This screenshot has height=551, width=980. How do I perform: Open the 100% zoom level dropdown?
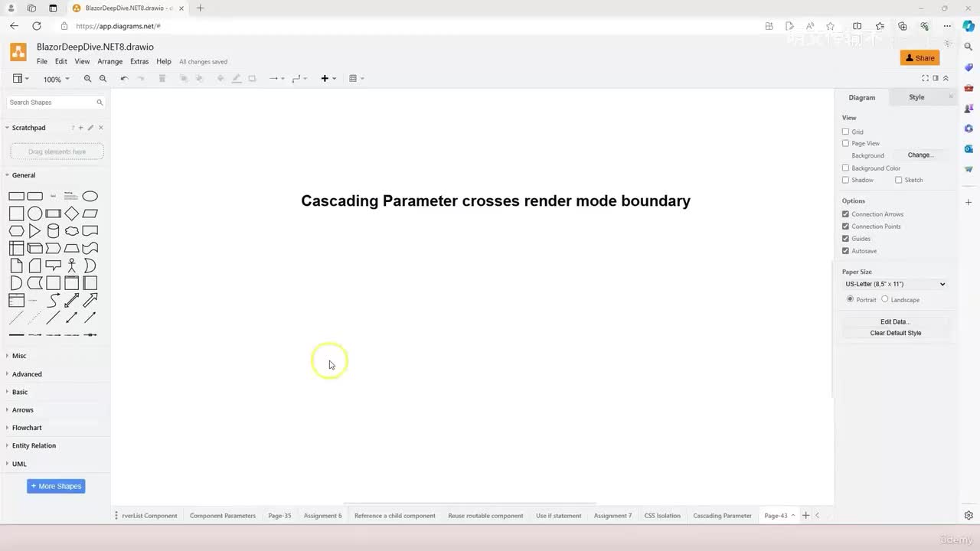pos(56,79)
